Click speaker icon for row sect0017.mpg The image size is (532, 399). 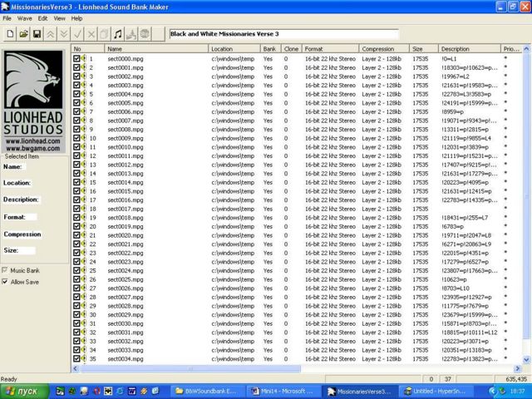click(84, 209)
